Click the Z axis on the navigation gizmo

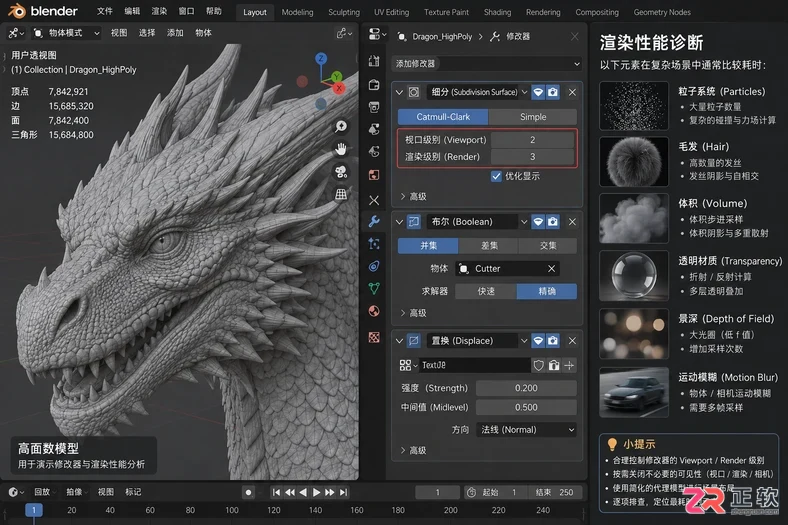321,59
